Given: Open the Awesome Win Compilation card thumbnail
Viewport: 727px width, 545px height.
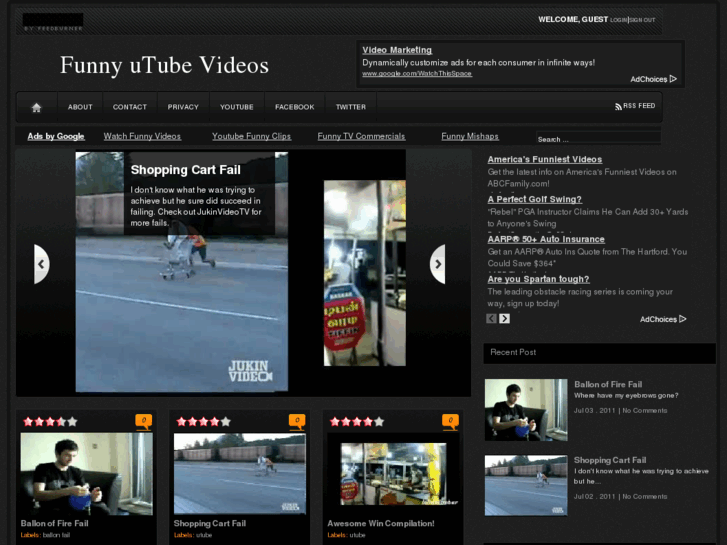Looking at the screenshot, I should click(393, 474).
